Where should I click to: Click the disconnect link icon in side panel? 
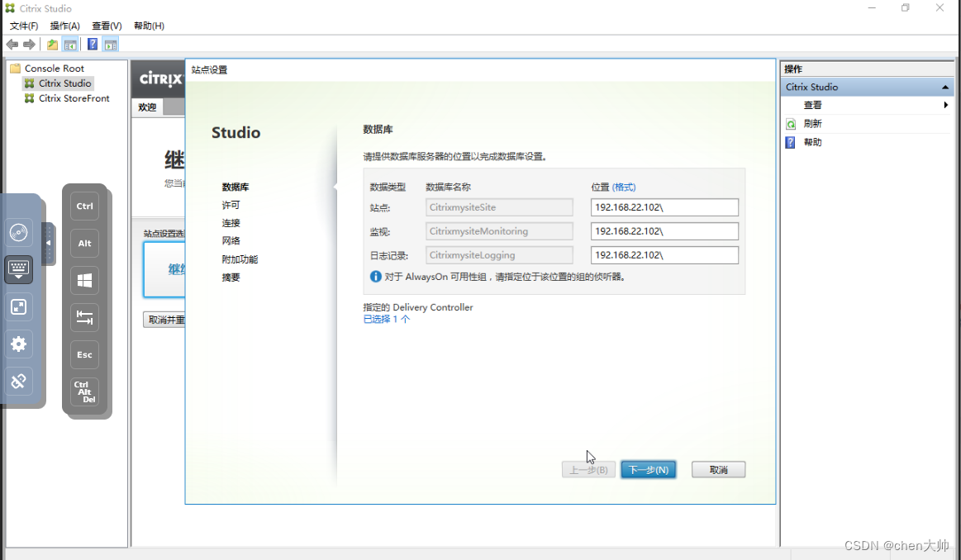pos(18,381)
